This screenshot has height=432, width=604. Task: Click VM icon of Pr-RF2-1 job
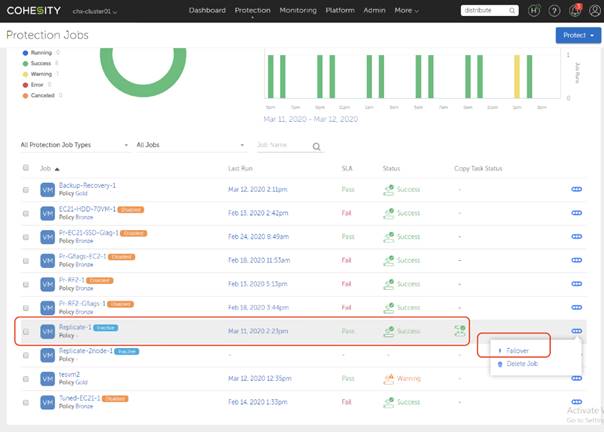pos(47,284)
